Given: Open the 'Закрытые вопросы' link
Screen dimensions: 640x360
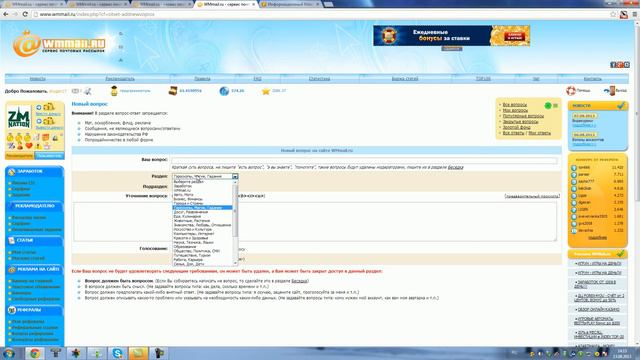Looking at the screenshot, I should 520,122.
